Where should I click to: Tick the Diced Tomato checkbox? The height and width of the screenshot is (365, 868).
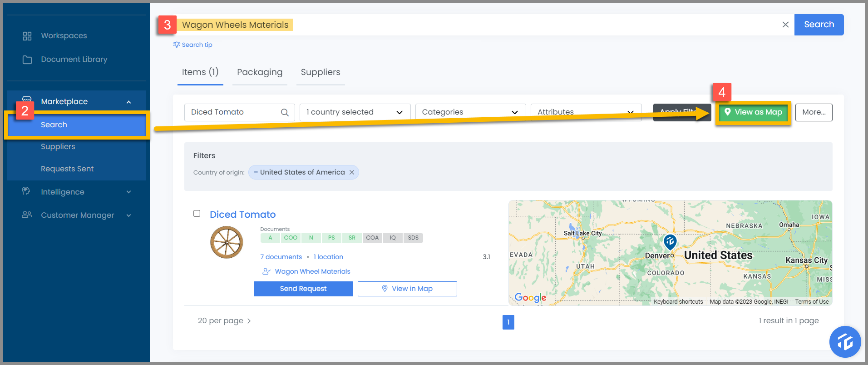(197, 213)
